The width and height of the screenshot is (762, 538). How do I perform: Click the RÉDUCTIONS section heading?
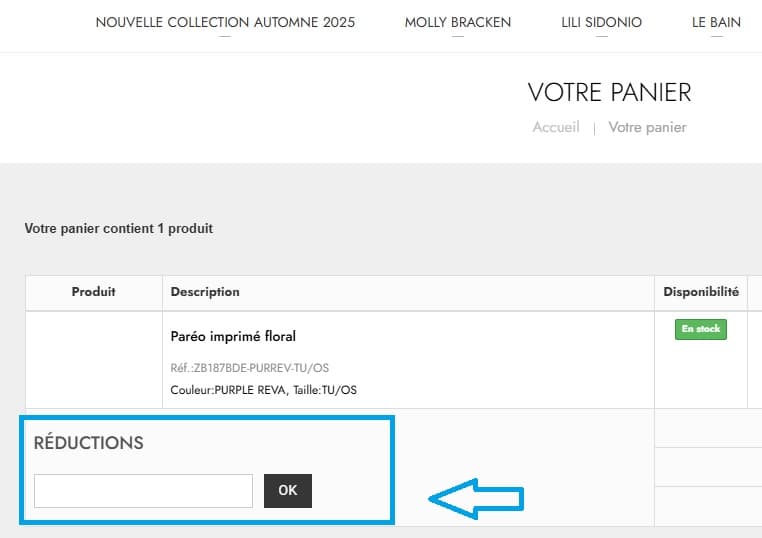point(89,443)
